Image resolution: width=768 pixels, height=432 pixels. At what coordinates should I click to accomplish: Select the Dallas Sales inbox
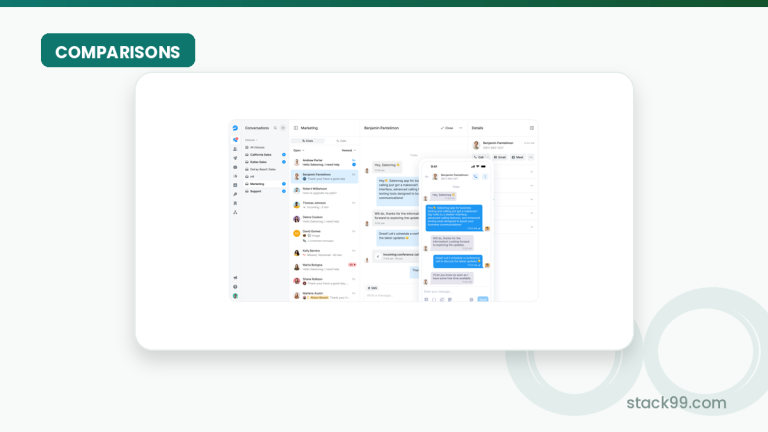click(x=264, y=162)
